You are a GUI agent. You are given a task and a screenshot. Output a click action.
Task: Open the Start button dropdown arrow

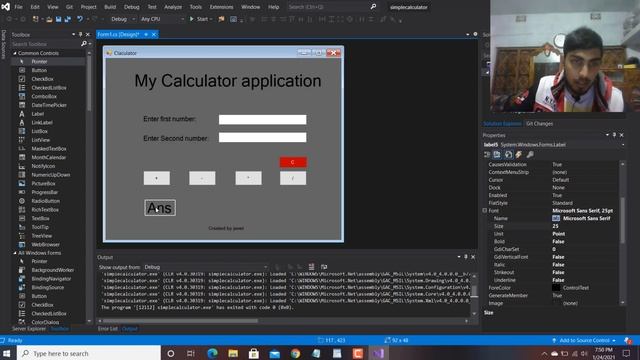pyautogui.click(x=211, y=19)
